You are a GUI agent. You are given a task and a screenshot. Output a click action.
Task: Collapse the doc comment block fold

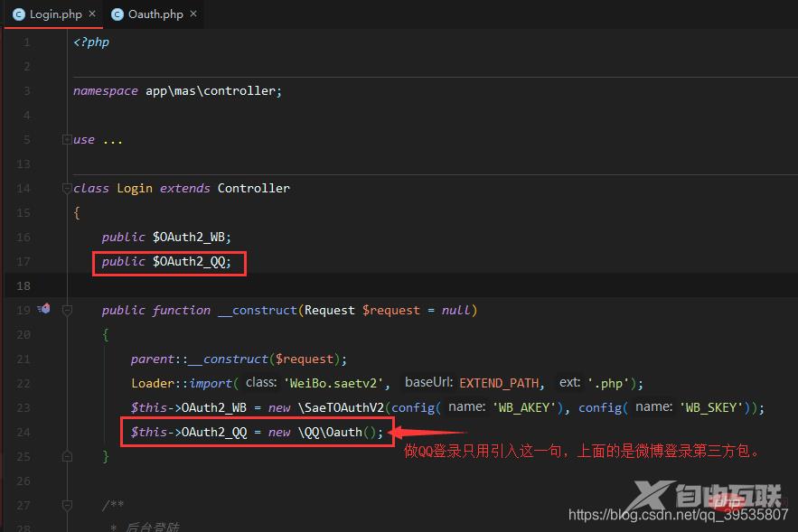point(67,505)
